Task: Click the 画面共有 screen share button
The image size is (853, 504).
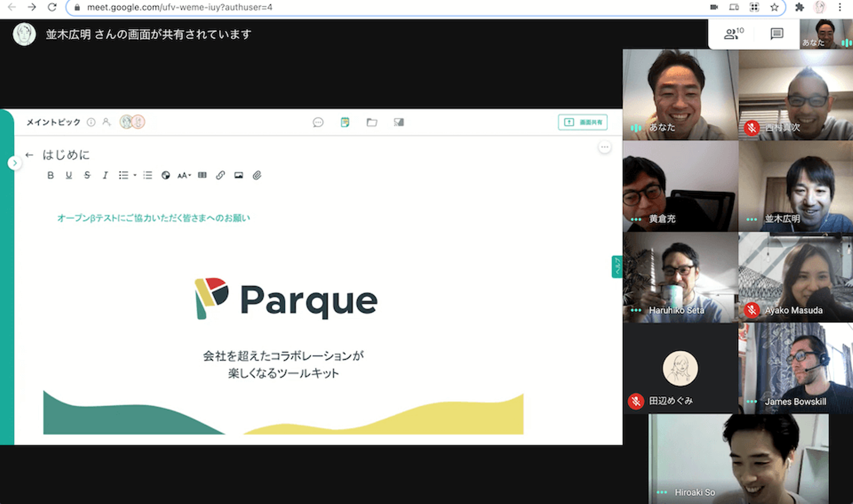Action: click(x=583, y=122)
